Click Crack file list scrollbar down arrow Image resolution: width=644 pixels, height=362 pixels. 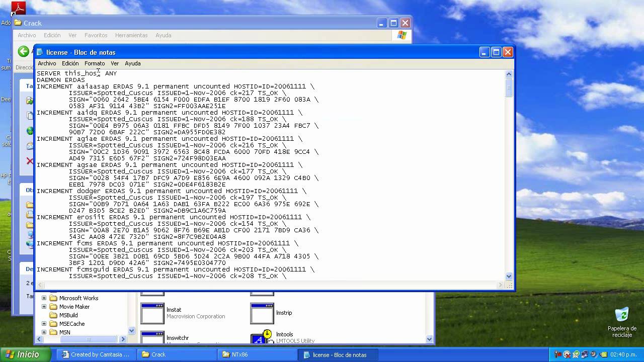[x=430, y=339]
